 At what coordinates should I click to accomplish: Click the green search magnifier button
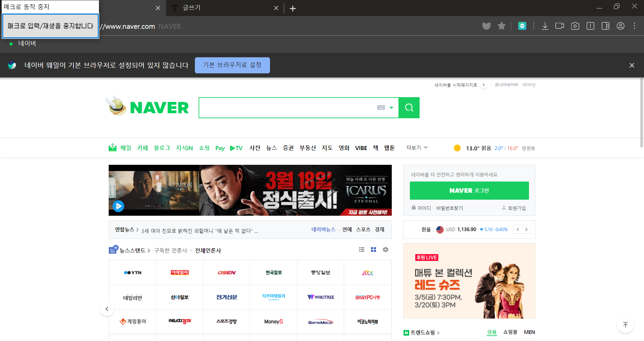click(409, 108)
